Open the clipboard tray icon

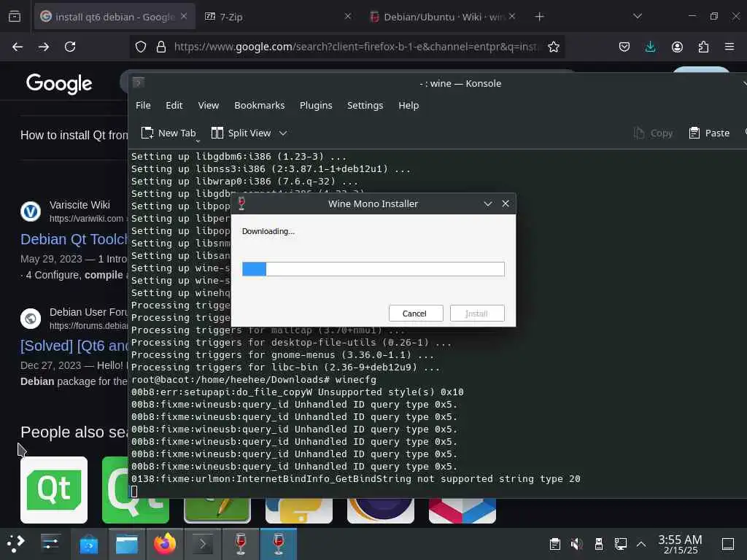click(554, 544)
